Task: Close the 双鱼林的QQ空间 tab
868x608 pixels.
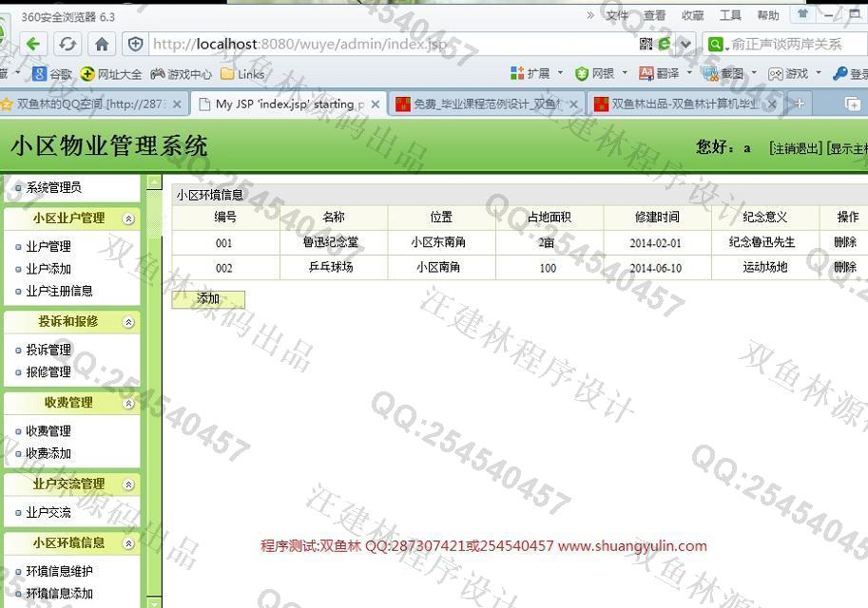Action: coord(177,104)
